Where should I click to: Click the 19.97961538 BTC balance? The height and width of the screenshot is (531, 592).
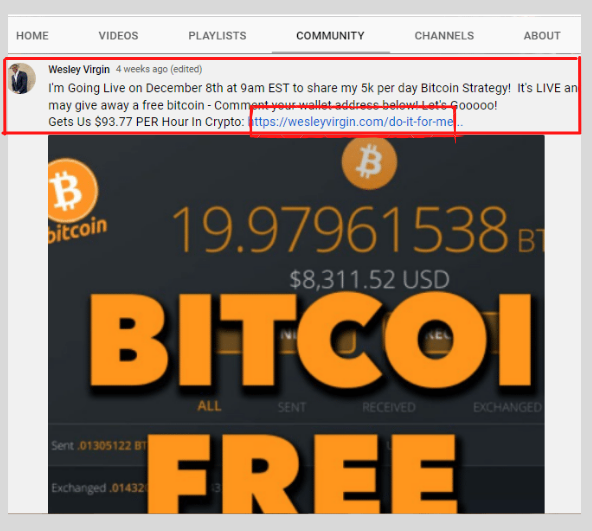point(357,229)
